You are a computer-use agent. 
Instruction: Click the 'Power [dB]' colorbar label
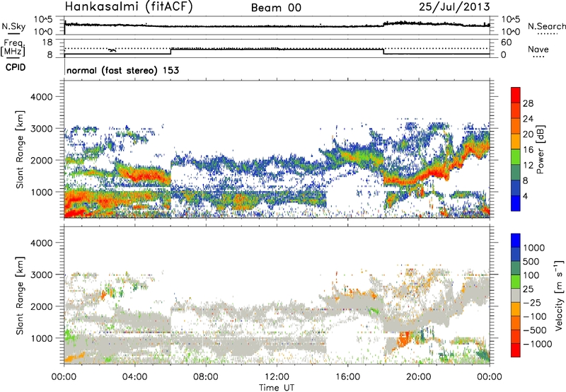pos(540,149)
